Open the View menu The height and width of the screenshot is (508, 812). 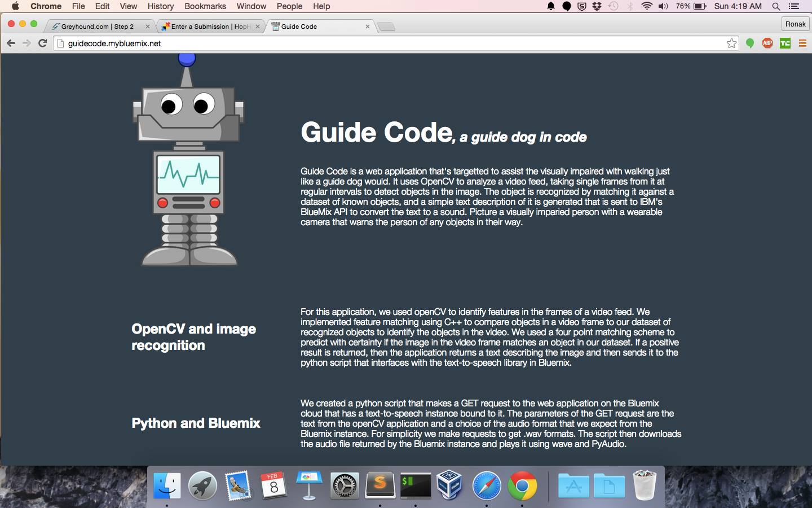coord(128,6)
